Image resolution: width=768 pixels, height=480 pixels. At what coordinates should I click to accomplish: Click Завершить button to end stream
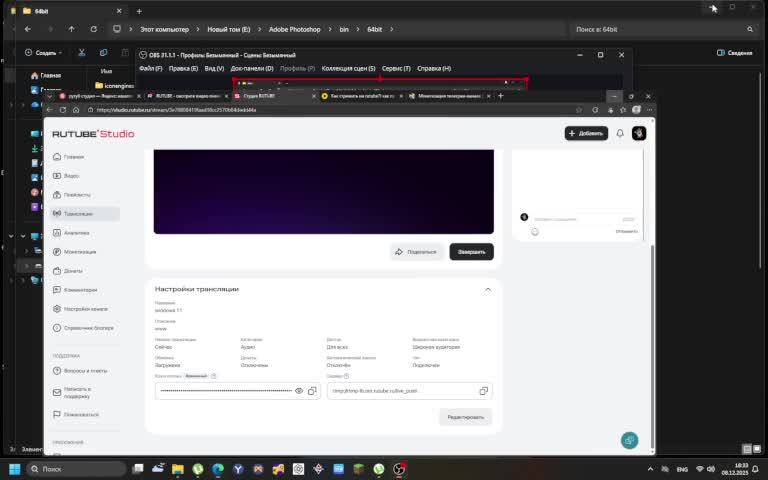[472, 252]
